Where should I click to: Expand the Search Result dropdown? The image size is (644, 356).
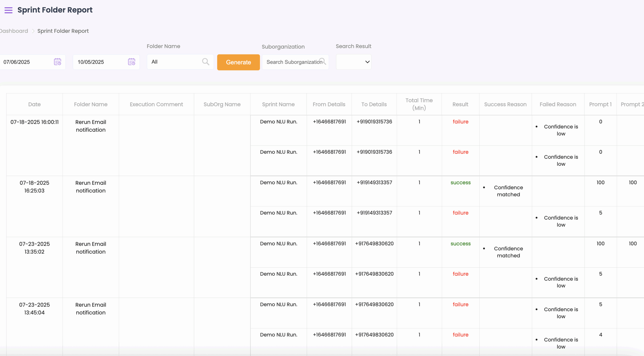tap(354, 62)
